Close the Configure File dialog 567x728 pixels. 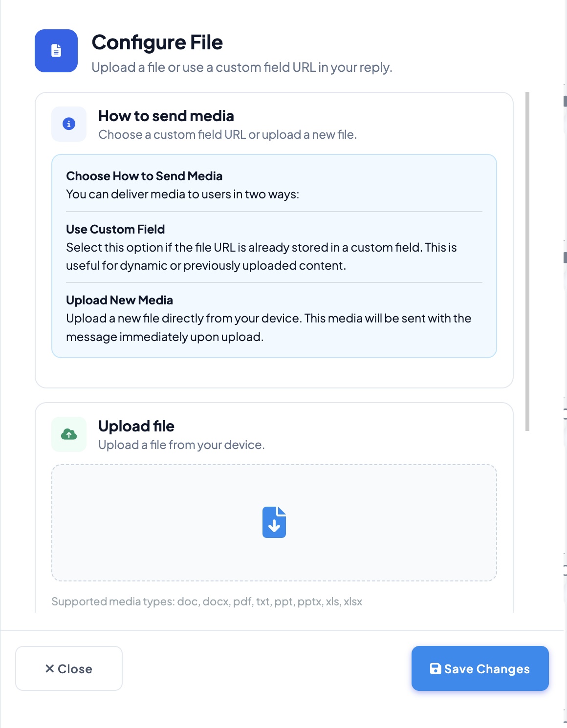click(69, 668)
